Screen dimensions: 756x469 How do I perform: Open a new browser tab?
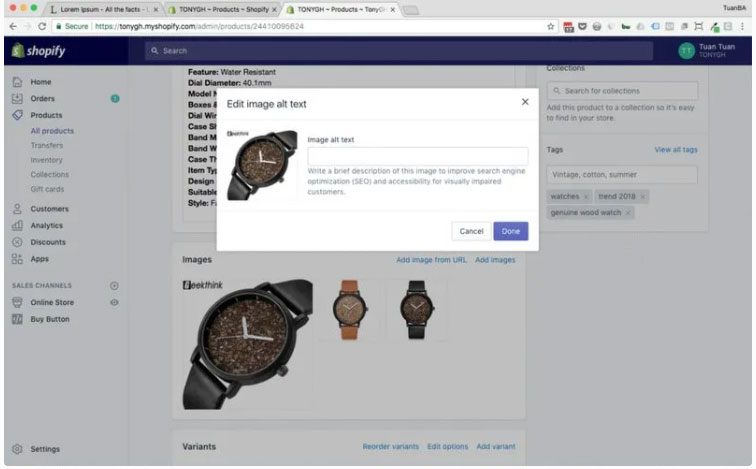click(411, 10)
